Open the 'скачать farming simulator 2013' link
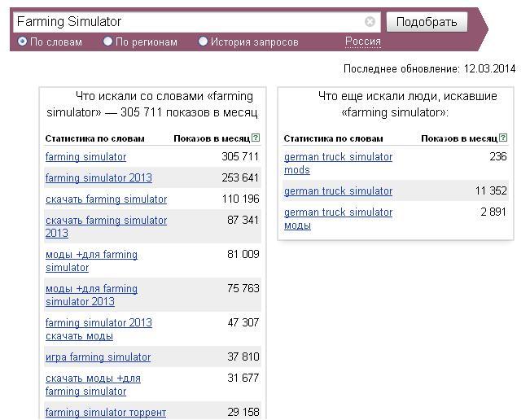The height and width of the screenshot is (420, 530). coord(106,226)
